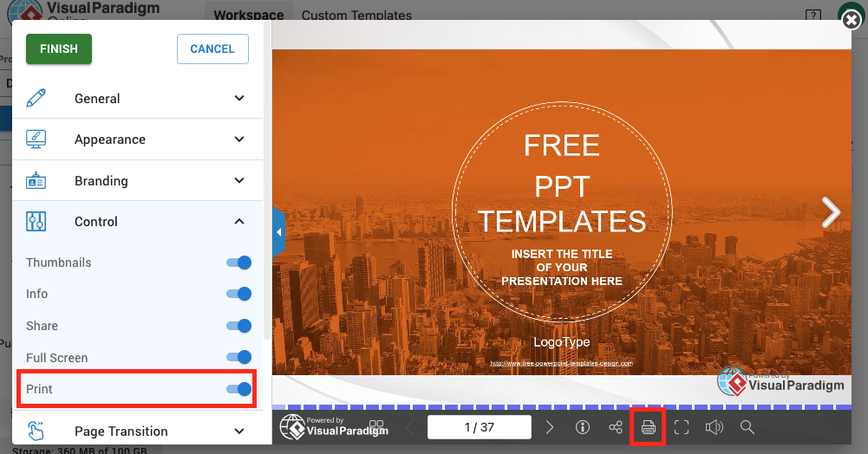The image size is (868, 454).
Task: Toggle the Thumbnails switch off
Action: 238,263
